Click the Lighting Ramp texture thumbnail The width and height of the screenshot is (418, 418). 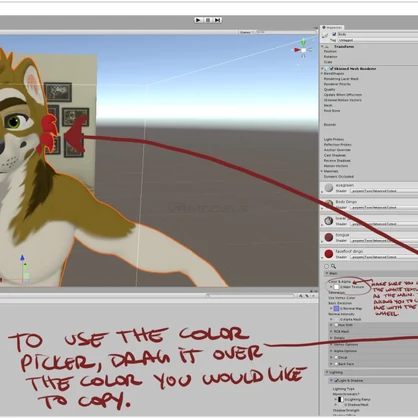coord(340,399)
